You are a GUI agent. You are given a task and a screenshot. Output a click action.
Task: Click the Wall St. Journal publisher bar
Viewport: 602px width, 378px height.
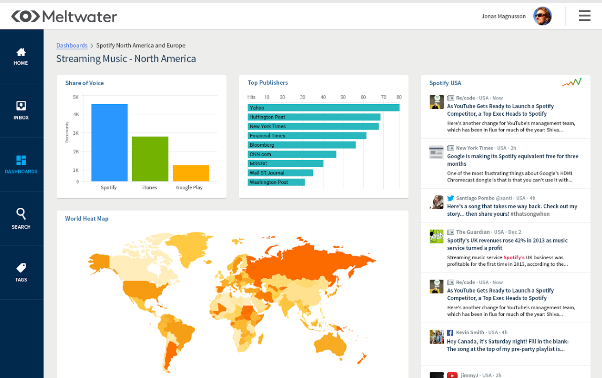pos(280,173)
